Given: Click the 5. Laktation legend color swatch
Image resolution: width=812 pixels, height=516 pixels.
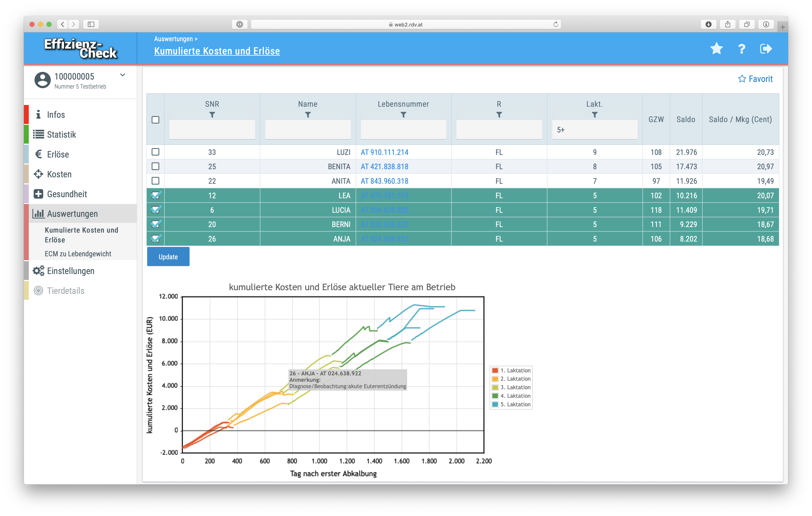Looking at the screenshot, I should pyautogui.click(x=495, y=404).
